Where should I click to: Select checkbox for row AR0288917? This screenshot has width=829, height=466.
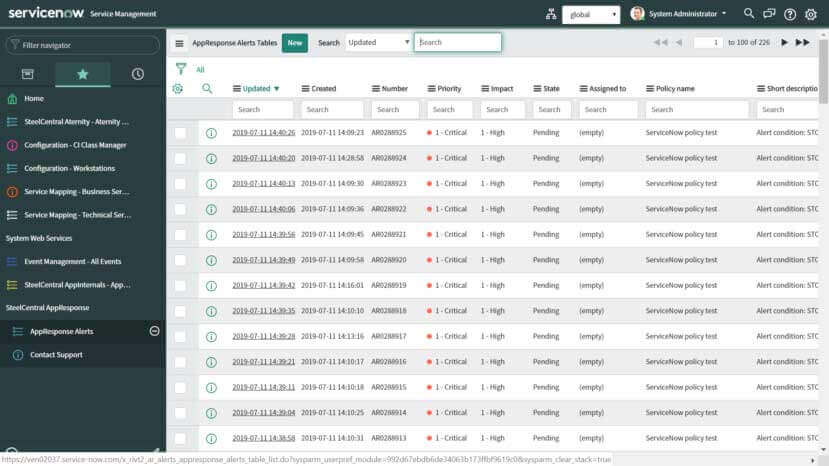(180, 337)
